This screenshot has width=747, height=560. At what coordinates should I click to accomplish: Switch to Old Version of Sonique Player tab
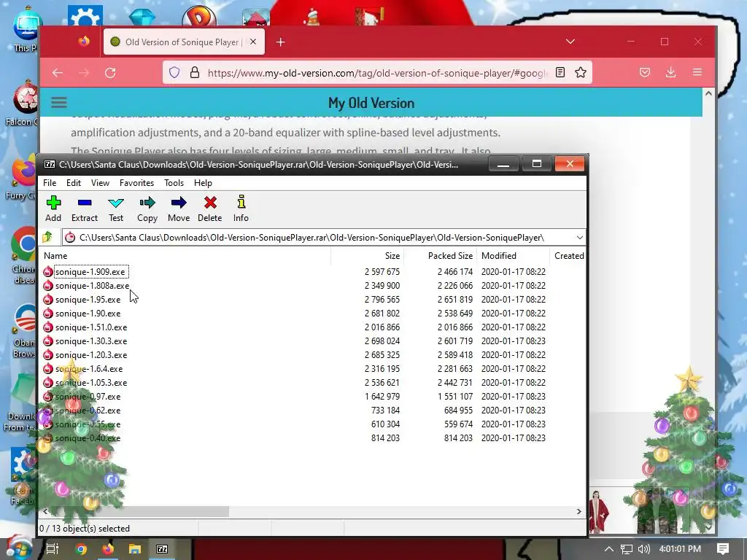185,42
